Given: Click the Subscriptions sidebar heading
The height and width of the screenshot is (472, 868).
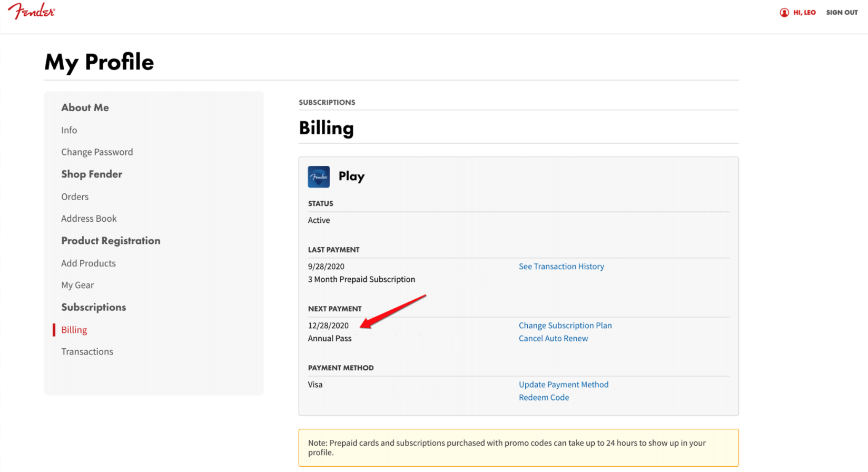Looking at the screenshot, I should [94, 307].
